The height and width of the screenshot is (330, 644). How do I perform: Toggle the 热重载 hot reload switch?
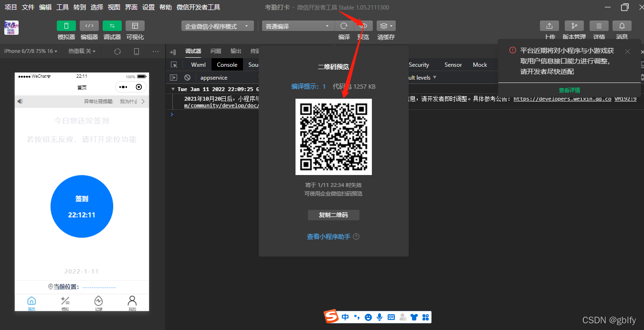pyautogui.click(x=81, y=51)
